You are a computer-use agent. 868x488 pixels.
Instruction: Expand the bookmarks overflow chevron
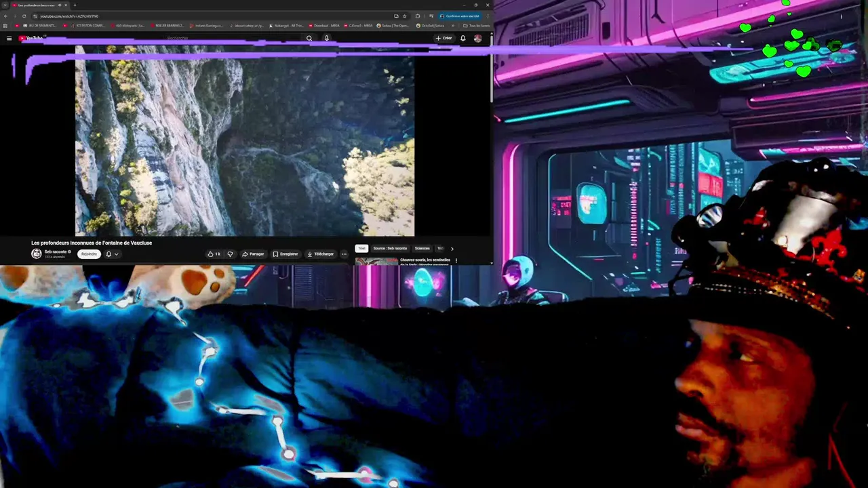(x=453, y=26)
